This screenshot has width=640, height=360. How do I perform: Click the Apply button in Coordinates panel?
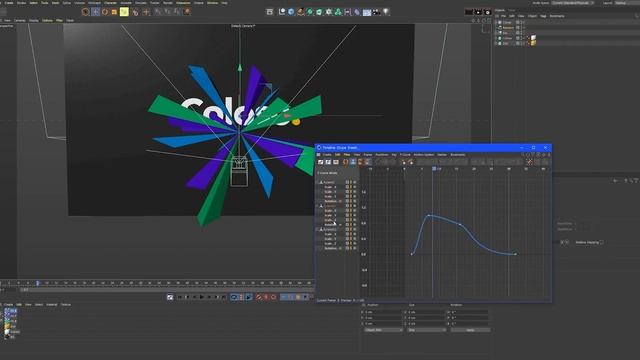click(x=470, y=330)
